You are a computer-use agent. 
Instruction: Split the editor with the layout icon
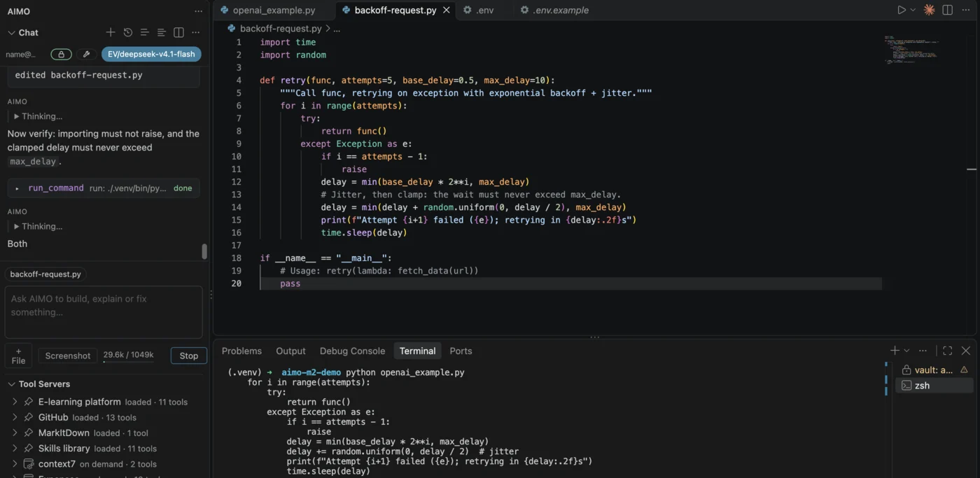coord(948,10)
